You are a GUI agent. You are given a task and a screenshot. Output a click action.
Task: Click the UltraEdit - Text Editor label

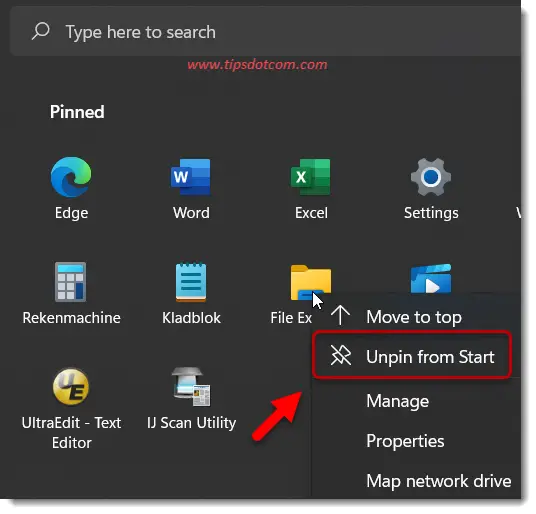71,432
